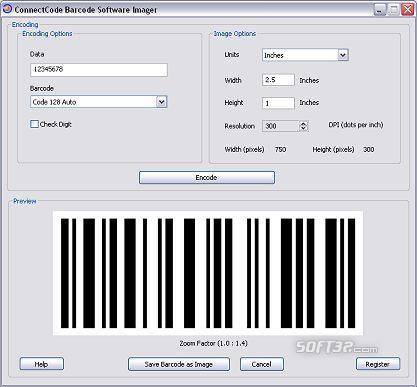Open the Units dropdown arrow
Viewport: 417px width, 387px height.
tap(343, 55)
